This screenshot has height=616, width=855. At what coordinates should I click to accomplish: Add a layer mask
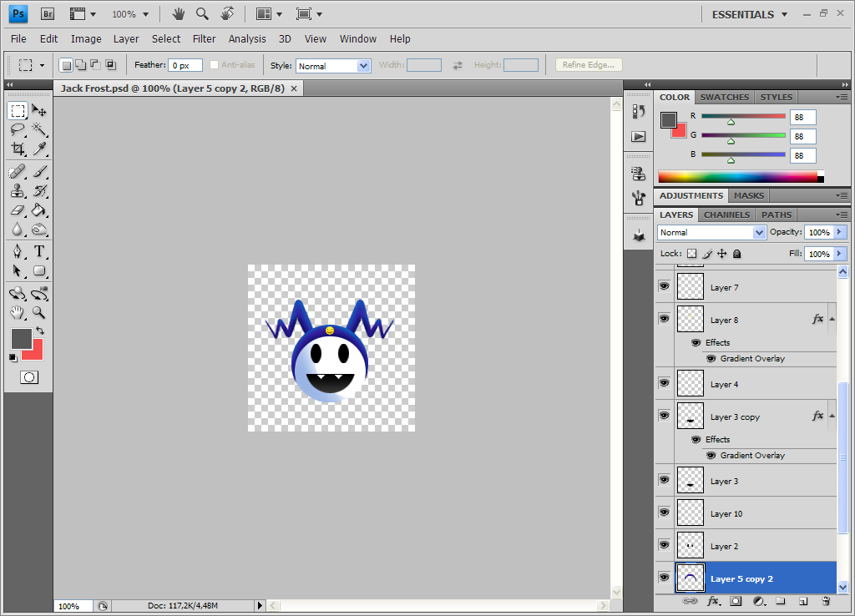736,601
